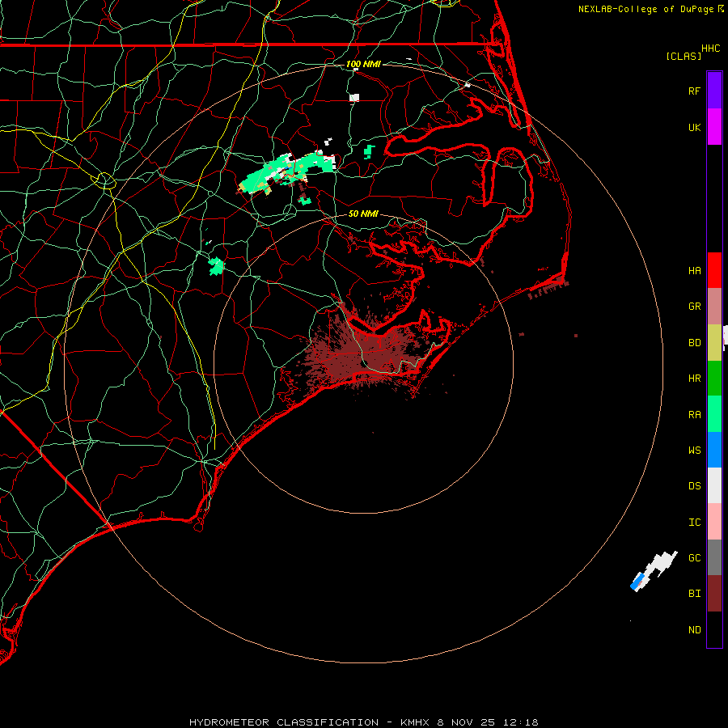Click the IC legend label

694,522
